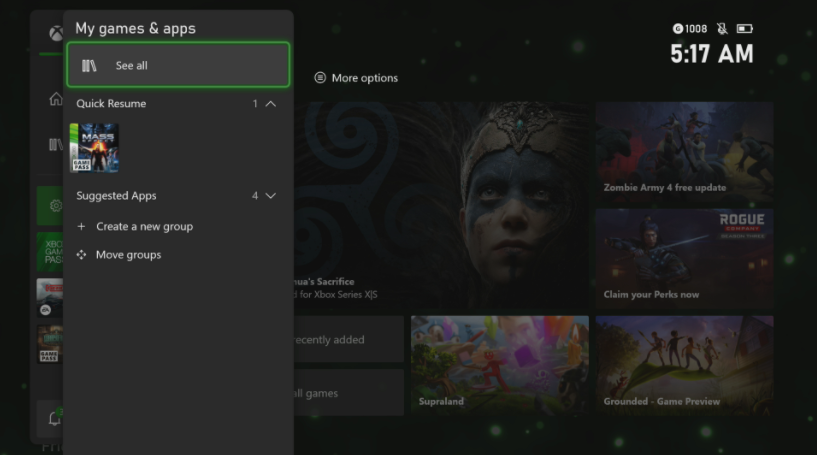The image size is (817, 455).
Task: Go to Home icon in sidebar
Action: pos(56,99)
